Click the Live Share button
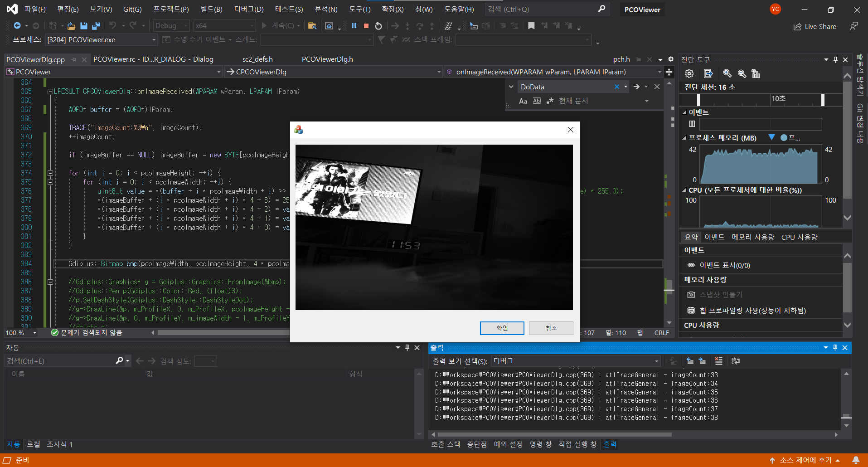The width and height of the screenshot is (868, 467). [815, 27]
